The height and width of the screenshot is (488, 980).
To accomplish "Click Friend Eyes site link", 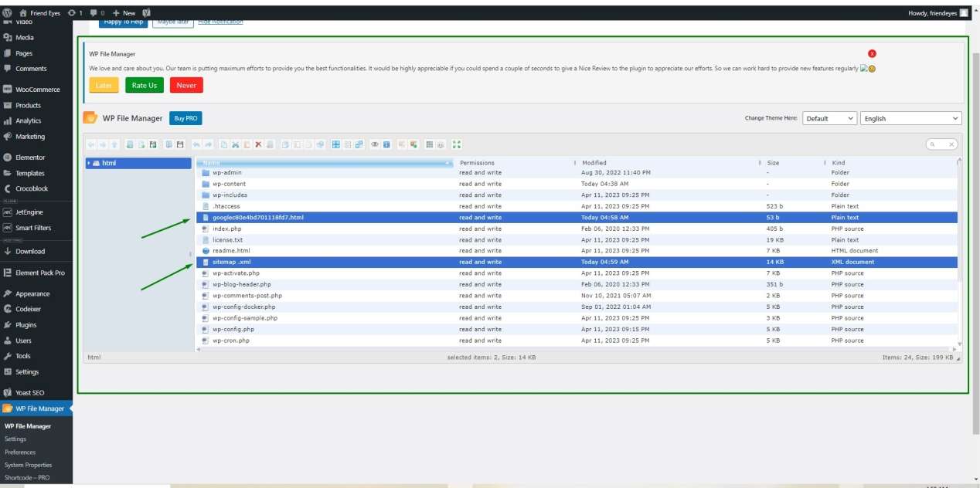I will click(x=41, y=12).
